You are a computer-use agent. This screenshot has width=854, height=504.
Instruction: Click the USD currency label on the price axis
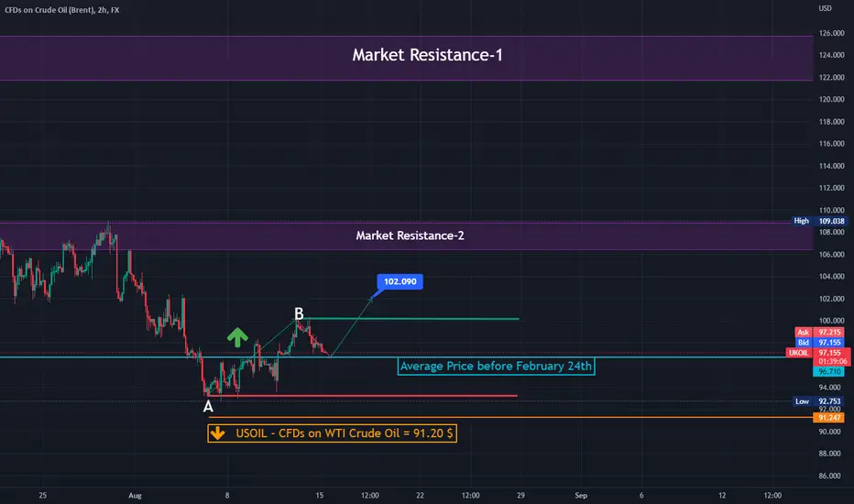click(825, 8)
